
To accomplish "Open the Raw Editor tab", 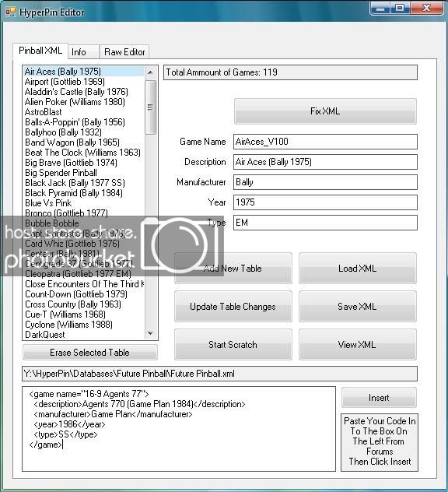I will pyautogui.click(x=124, y=52).
